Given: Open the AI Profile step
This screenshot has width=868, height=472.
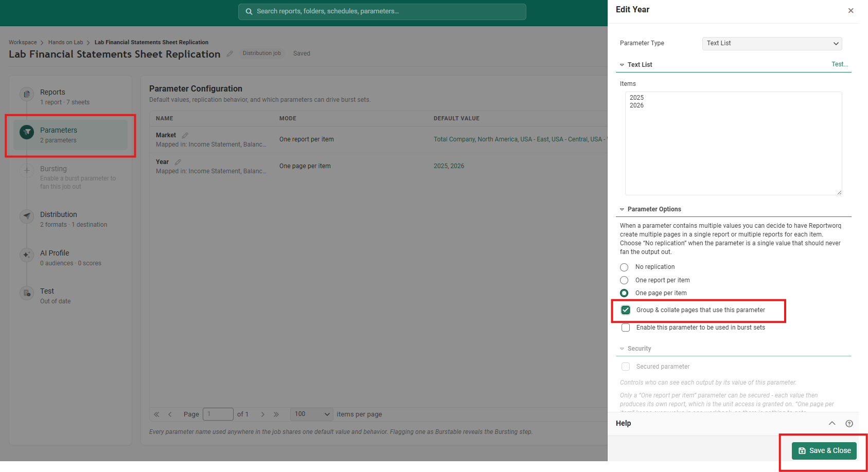Looking at the screenshot, I should tap(70, 258).
